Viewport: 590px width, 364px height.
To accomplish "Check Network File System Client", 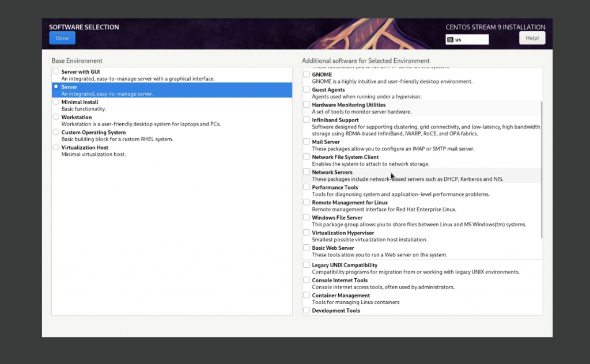I will tap(307, 157).
